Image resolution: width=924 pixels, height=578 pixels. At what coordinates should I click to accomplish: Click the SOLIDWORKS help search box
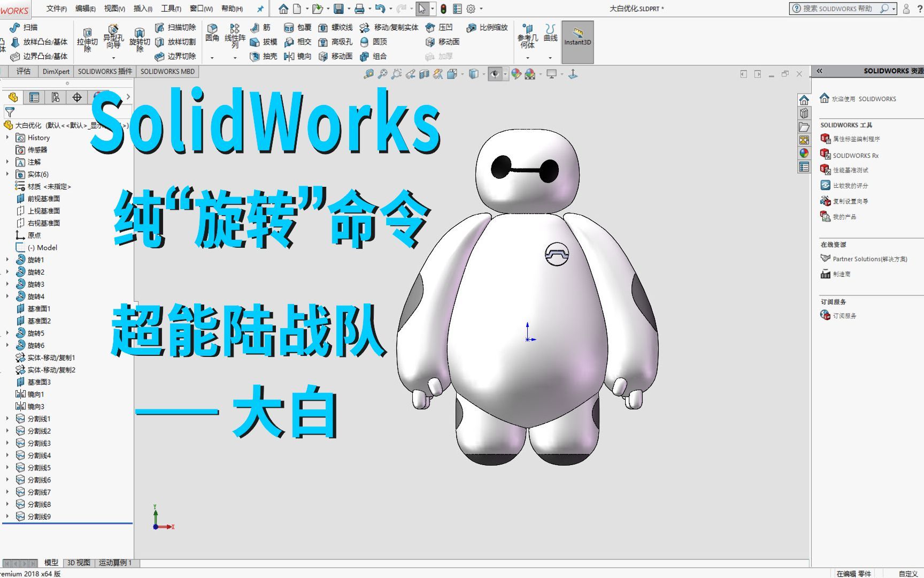(840, 9)
